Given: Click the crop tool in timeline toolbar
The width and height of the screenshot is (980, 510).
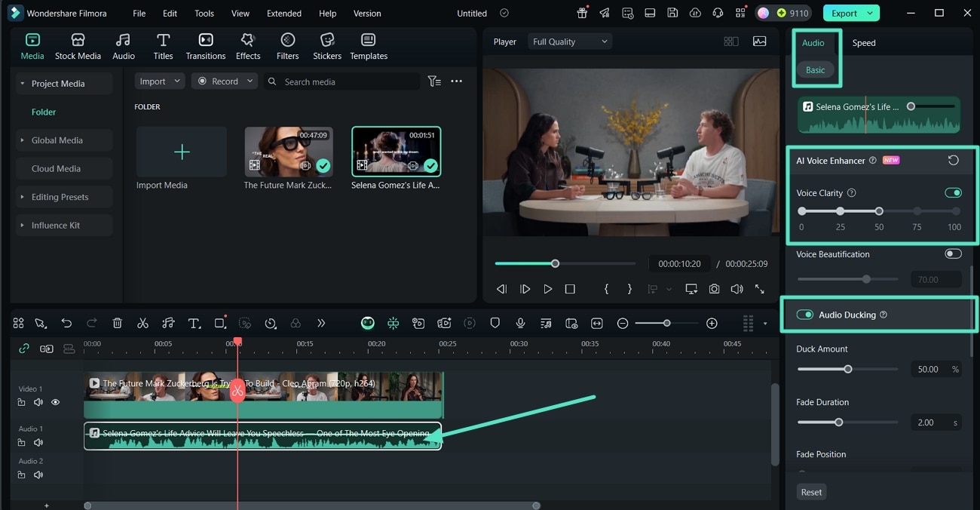Looking at the screenshot, I should coord(219,323).
